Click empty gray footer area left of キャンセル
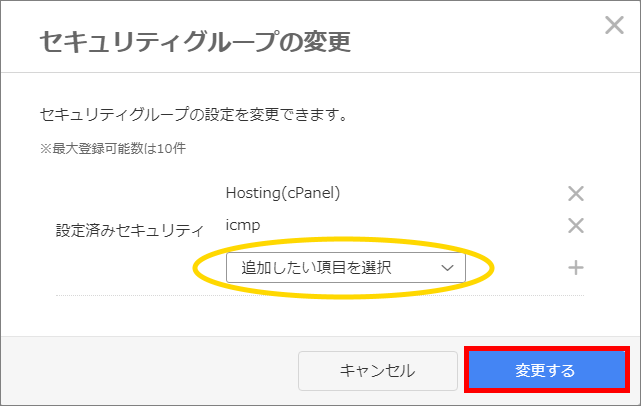Screen dimensions: 641x406 pos(149,370)
